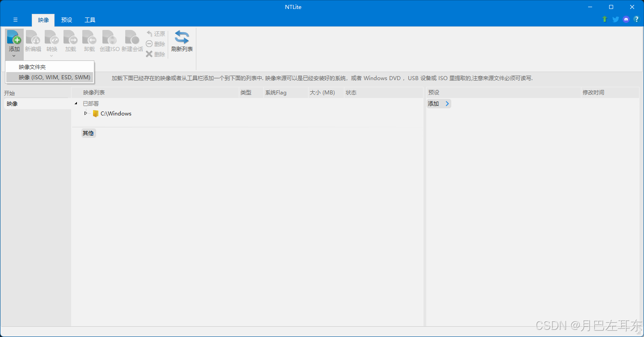
Task: Switch to the 预设 ribbon tab
Action: coord(67,20)
